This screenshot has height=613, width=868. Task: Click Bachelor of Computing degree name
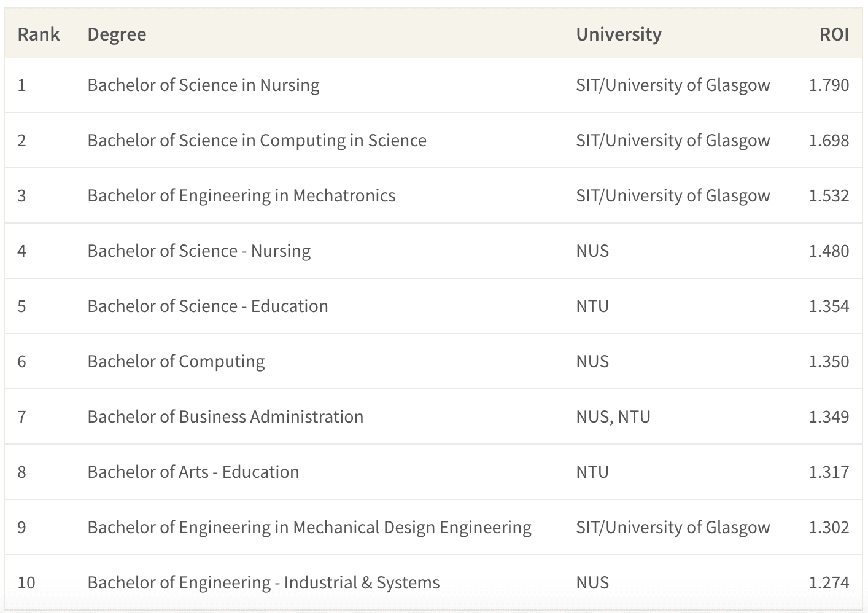click(176, 362)
